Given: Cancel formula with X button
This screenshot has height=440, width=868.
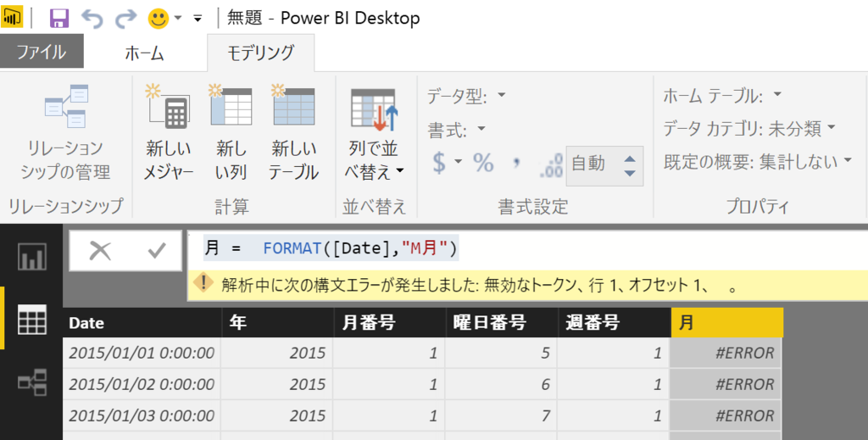Looking at the screenshot, I should pos(101,251).
